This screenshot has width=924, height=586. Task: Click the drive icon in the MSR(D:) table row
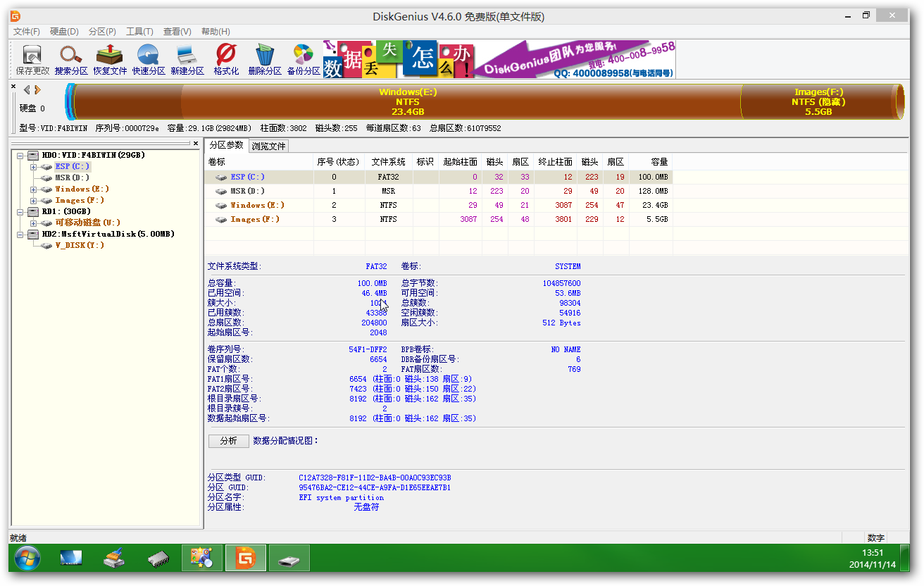pos(221,192)
